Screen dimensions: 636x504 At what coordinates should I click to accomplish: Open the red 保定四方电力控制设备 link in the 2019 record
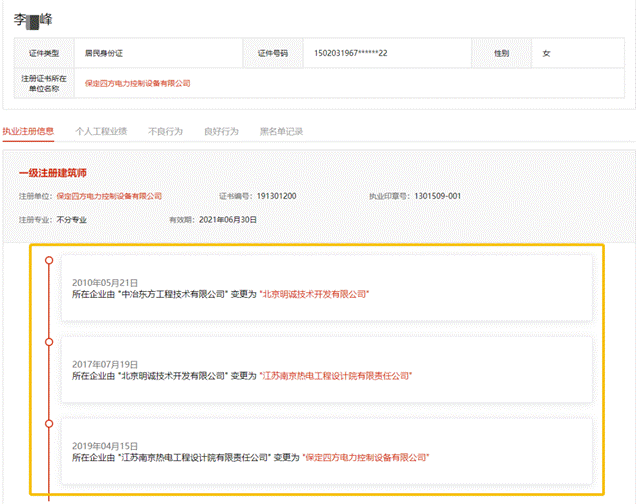click(x=366, y=457)
